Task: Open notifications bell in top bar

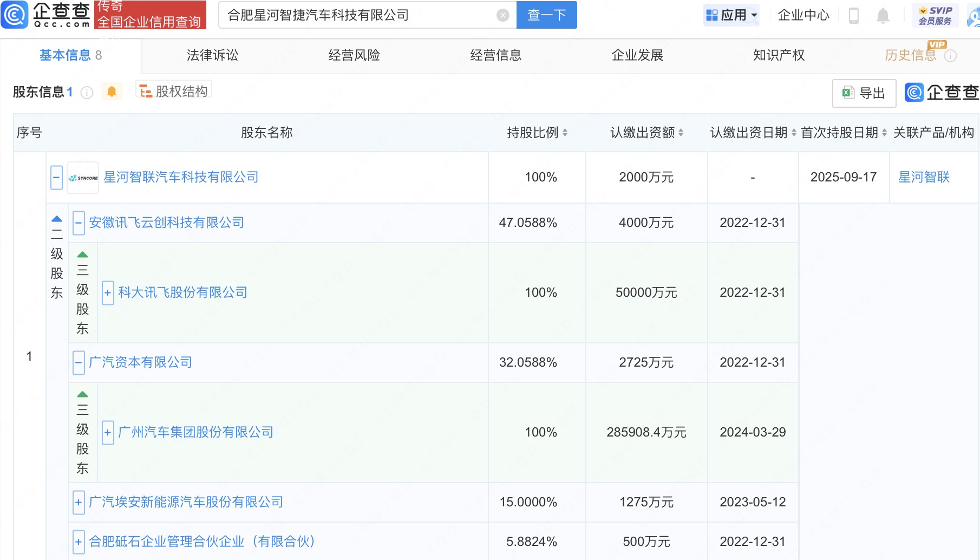Action: [x=883, y=16]
